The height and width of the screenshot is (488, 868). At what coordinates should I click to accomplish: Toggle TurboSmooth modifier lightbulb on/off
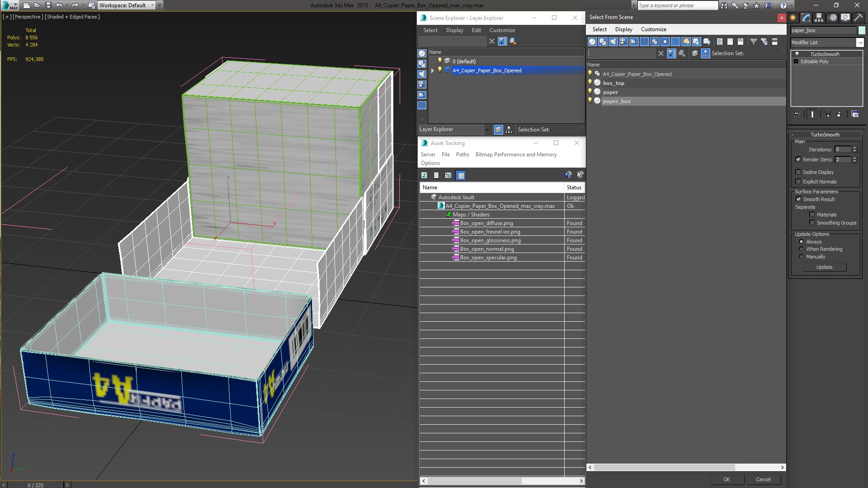coord(797,54)
